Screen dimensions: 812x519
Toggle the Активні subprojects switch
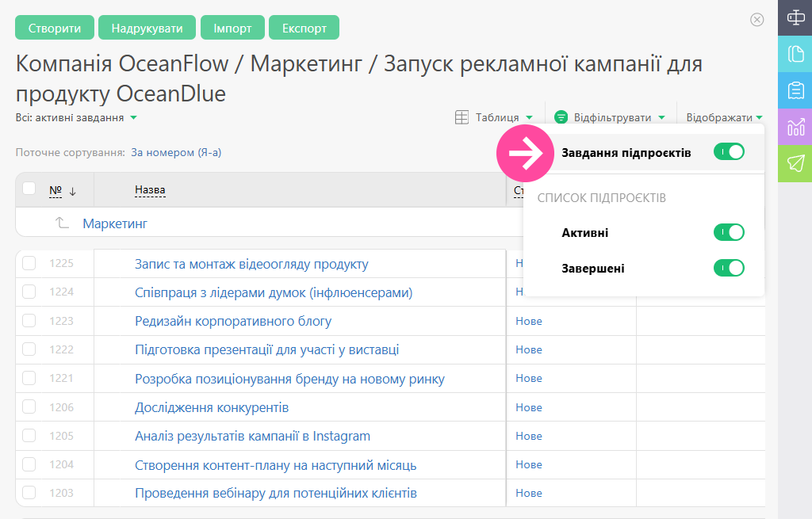click(729, 232)
